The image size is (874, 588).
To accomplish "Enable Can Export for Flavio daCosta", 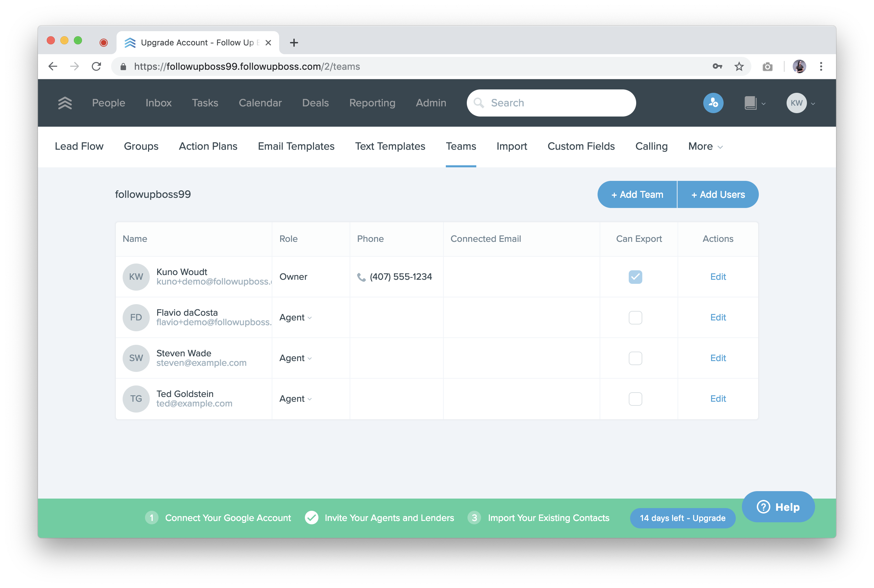I will [x=635, y=318].
